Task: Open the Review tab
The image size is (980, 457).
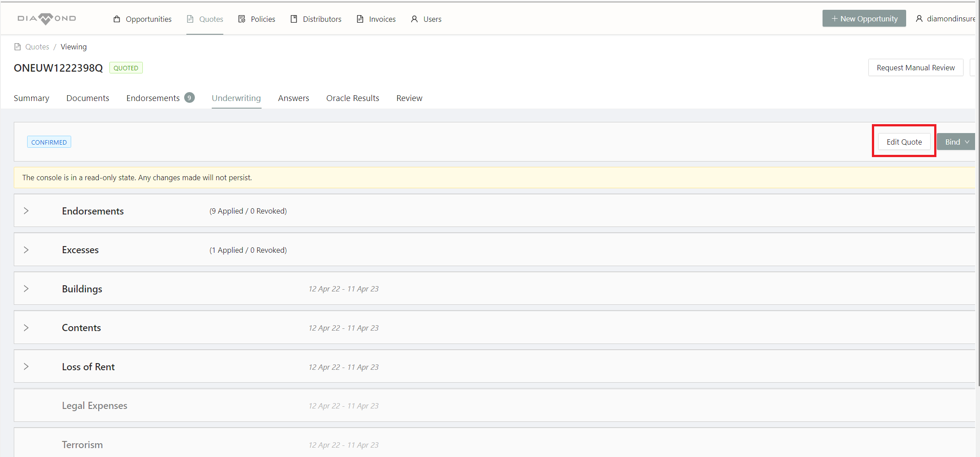Action: [x=409, y=98]
